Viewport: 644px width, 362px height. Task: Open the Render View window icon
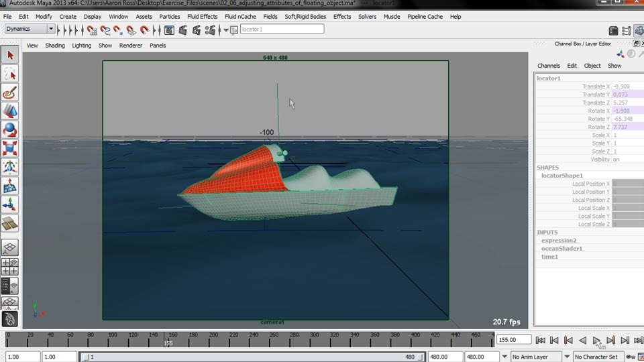[169, 30]
